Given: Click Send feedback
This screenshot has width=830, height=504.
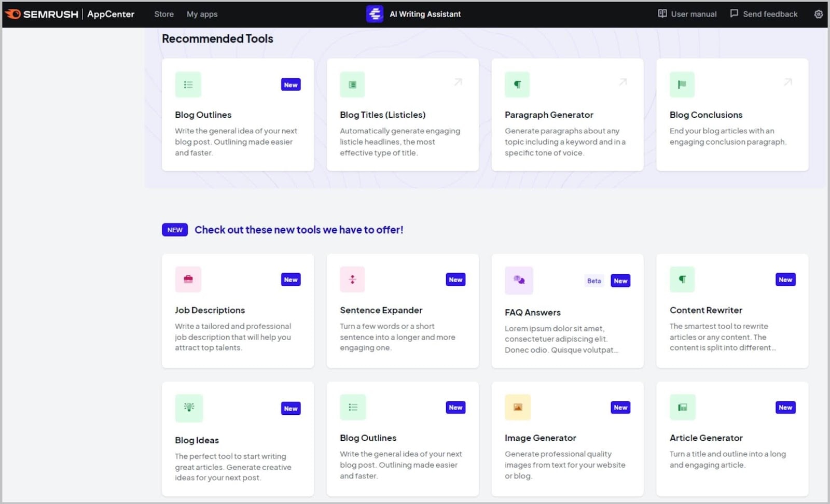Looking at the screenshot, I should click(764, 14).
